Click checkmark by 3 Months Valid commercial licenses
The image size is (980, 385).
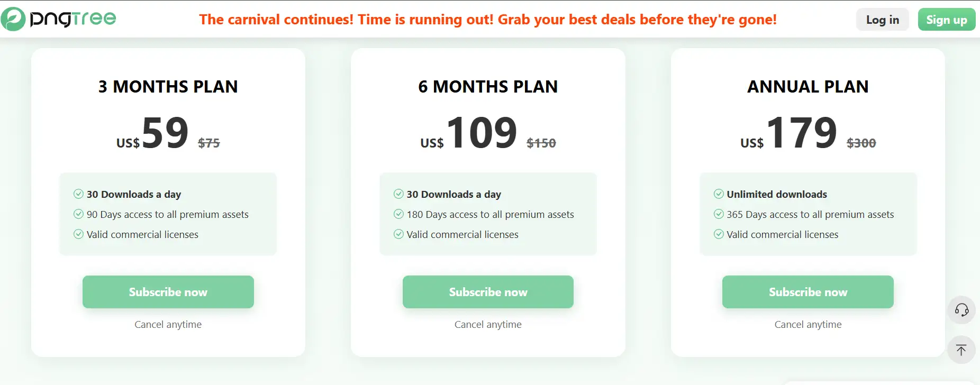click(x=78, y=234)
